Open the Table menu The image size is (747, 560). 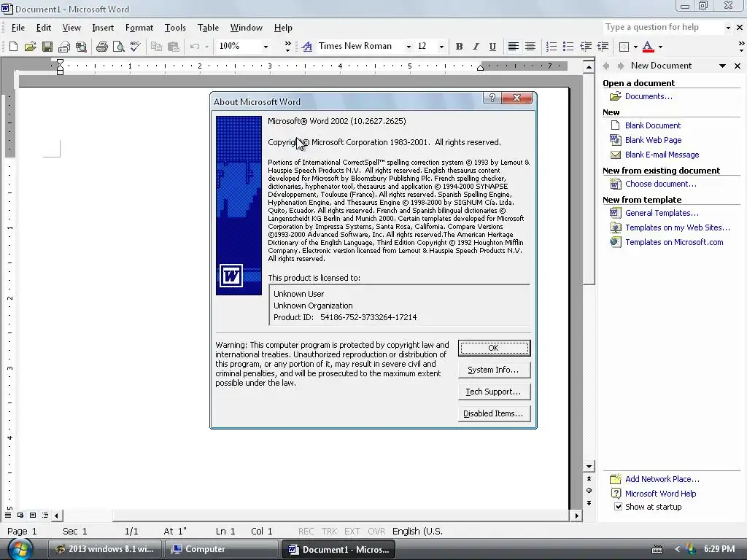(208, 28)
